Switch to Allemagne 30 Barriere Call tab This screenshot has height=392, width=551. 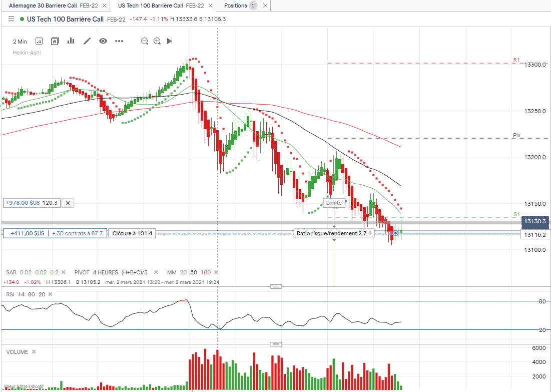[x=54, y=6]
